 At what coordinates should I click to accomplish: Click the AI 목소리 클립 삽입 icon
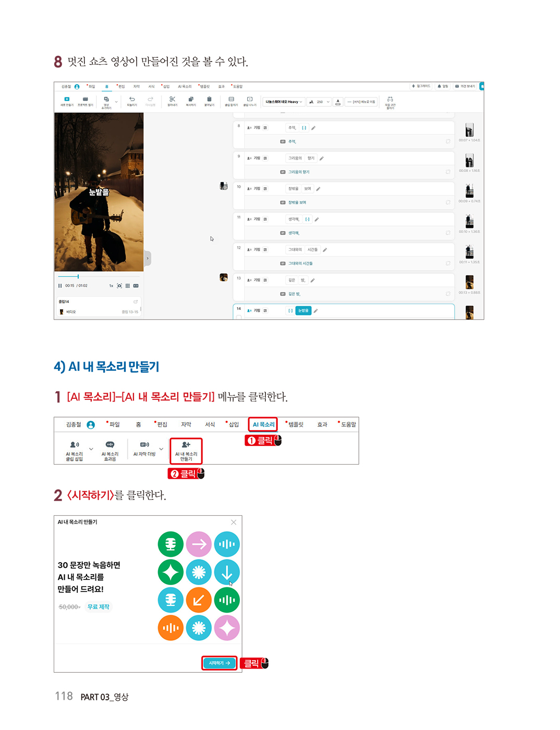75,445
